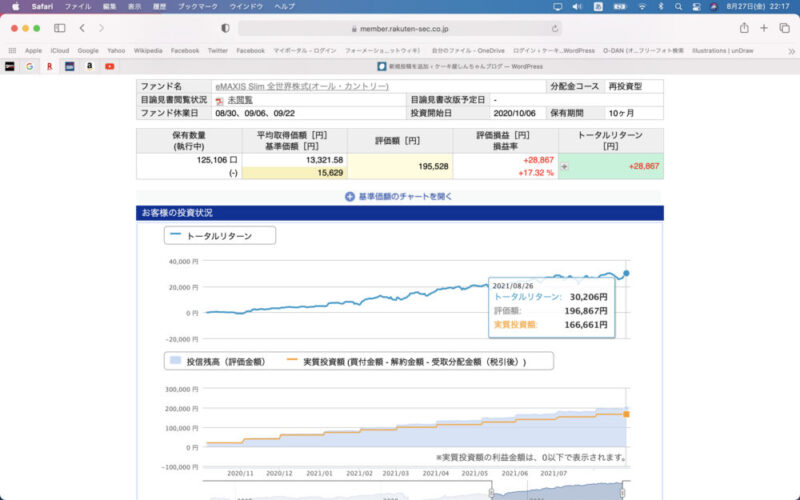Open the 履歴 menu
Image resolution: width=800 pixels, height=500 pixels.
159,7
